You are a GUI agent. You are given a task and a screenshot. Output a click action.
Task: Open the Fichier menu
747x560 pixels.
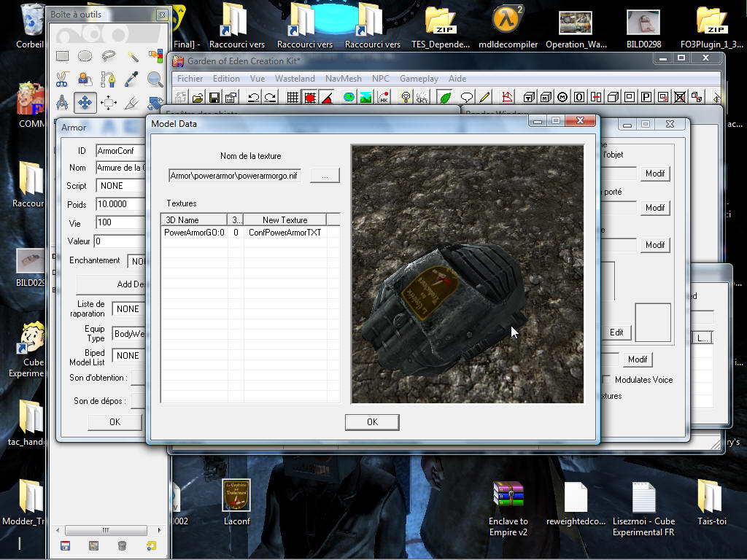(x=190, y=79)
